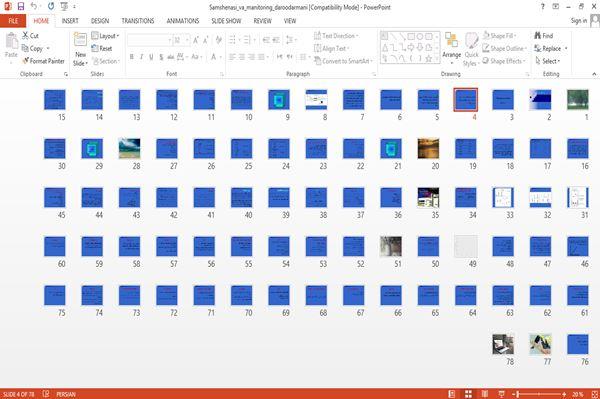This screenshot has height=399, width=600.
Task: Click the Cut icon in the Clipboard group
Action: pos(26,36)
